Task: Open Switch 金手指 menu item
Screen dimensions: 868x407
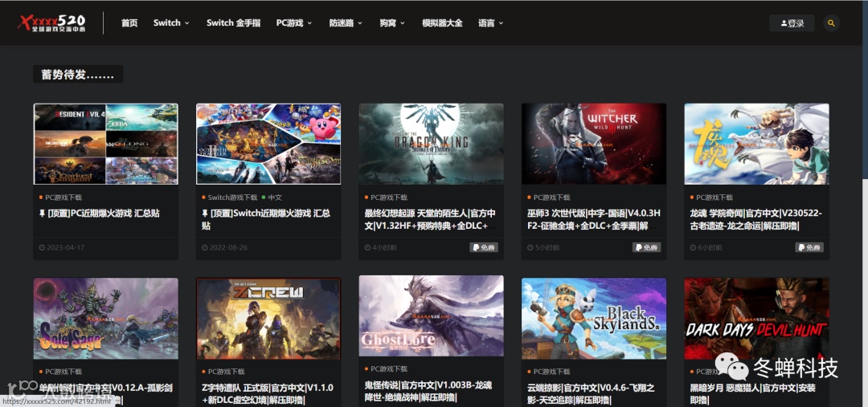Action: pyautogui.click(x=233, y=23)
